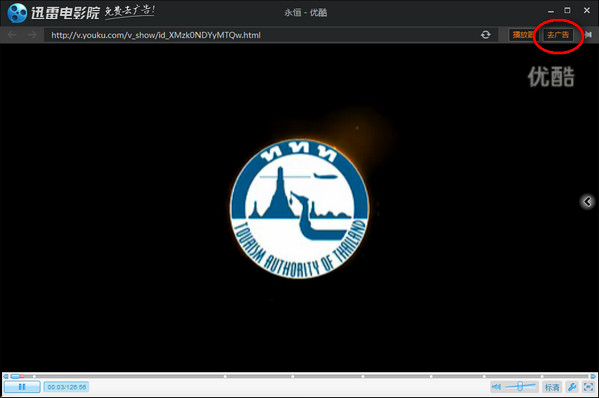The image size is (599, 398).
Task: Click the Xunlei Cinema film reel logo
Action: pos(17,13)
